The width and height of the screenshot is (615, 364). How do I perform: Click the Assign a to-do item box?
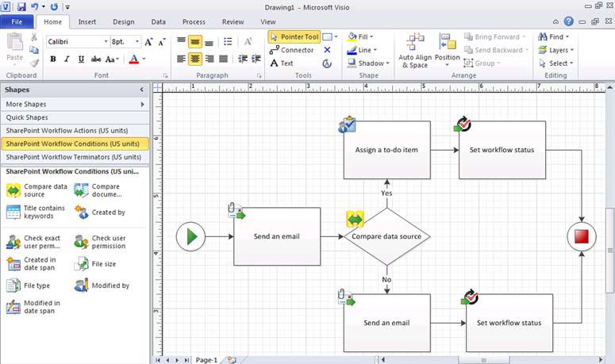386,150
